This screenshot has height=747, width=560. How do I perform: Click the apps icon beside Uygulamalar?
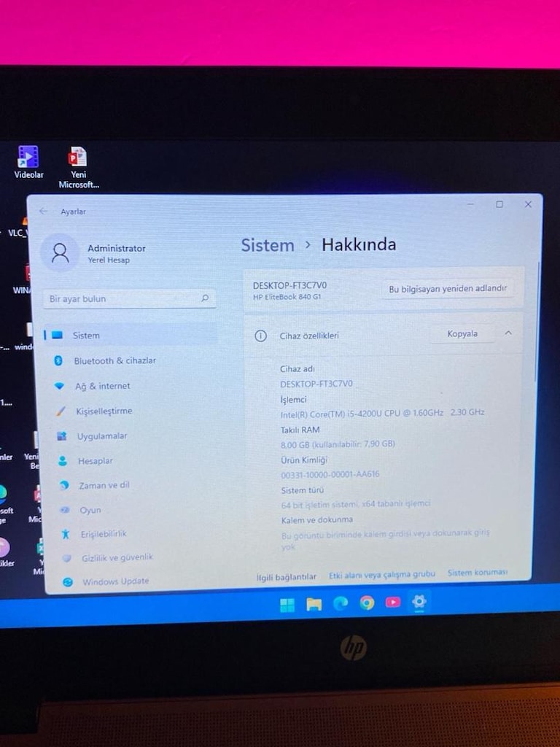click(x=61, y=436)
